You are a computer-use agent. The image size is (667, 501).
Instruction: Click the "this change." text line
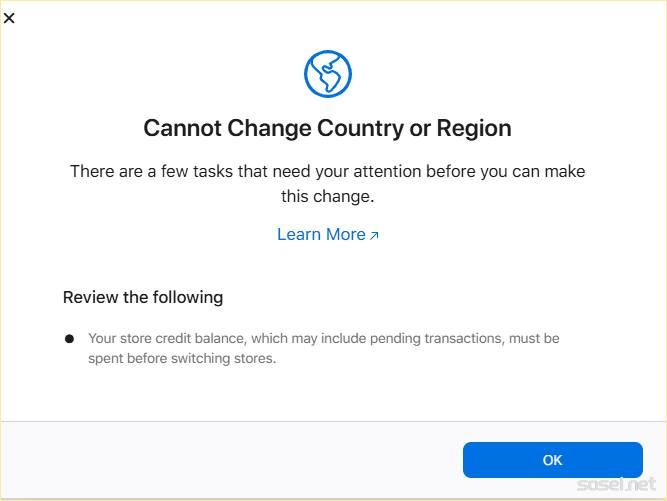pos(328,197)
